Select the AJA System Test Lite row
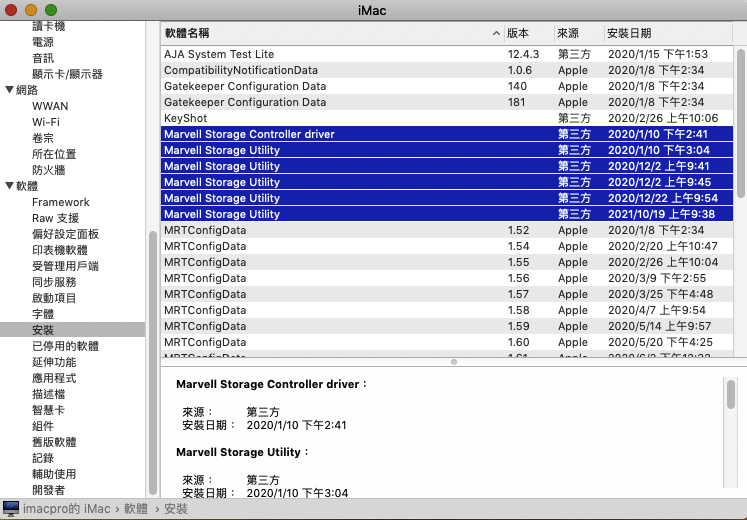Image resolution: width=747 pixels, height=520 pixels. [x=447, y=54]
